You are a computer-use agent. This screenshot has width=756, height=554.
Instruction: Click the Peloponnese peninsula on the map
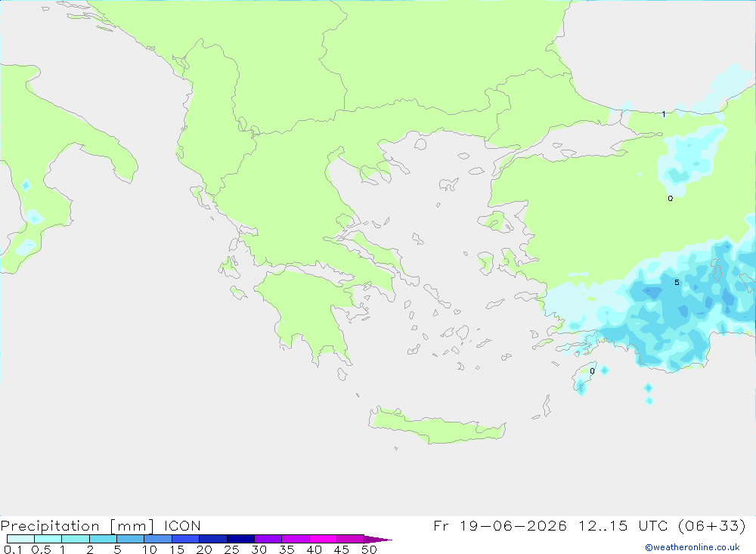coord(308,308)
